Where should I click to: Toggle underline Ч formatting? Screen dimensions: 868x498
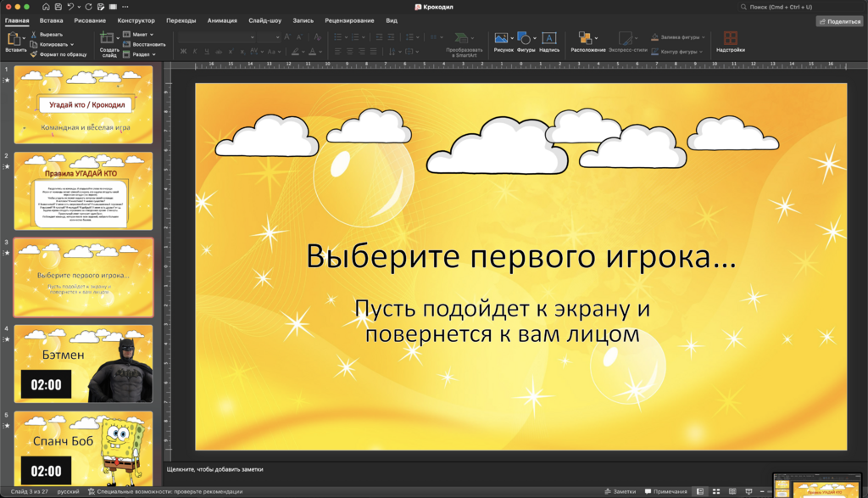207,52
